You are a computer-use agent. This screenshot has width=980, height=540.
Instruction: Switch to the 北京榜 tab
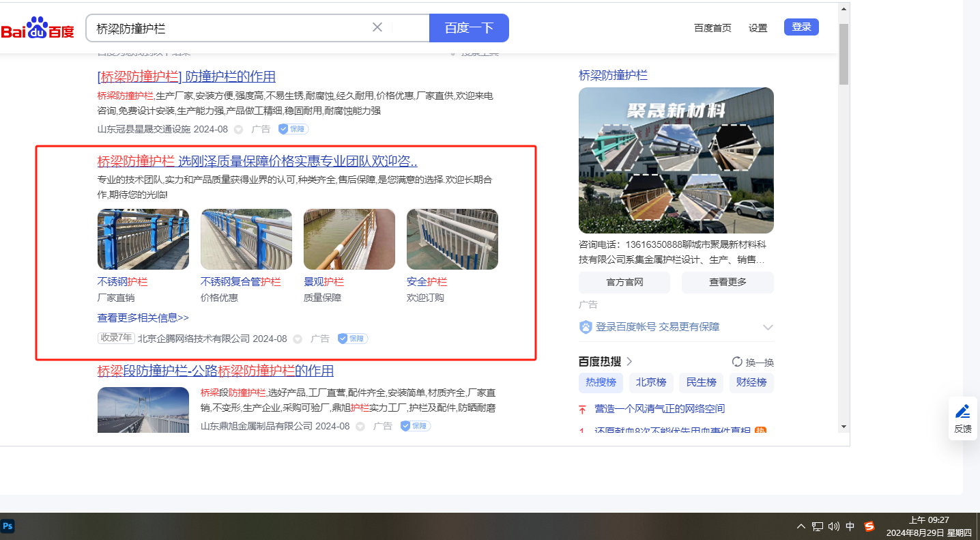tap(651, 382)
